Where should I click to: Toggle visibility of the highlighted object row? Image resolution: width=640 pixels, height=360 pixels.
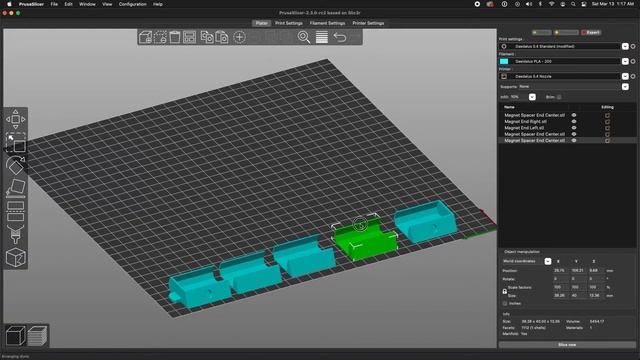pyautogui.click(x=574, y=140)
